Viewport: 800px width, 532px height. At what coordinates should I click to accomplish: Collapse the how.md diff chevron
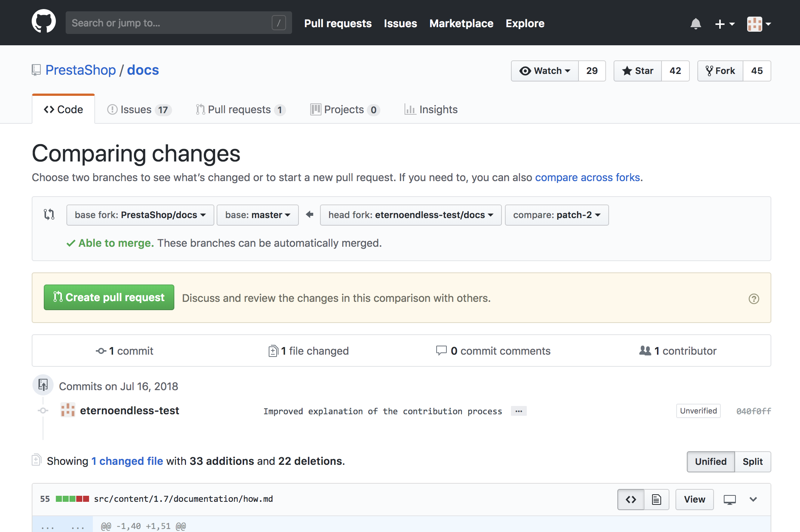(753, 499)
